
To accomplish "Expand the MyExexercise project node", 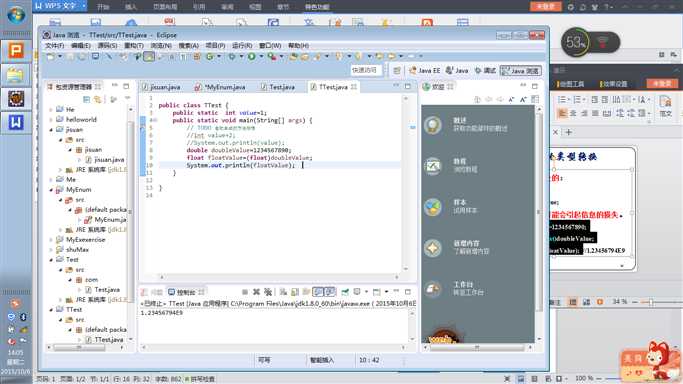I will click(x=51, y=239).
